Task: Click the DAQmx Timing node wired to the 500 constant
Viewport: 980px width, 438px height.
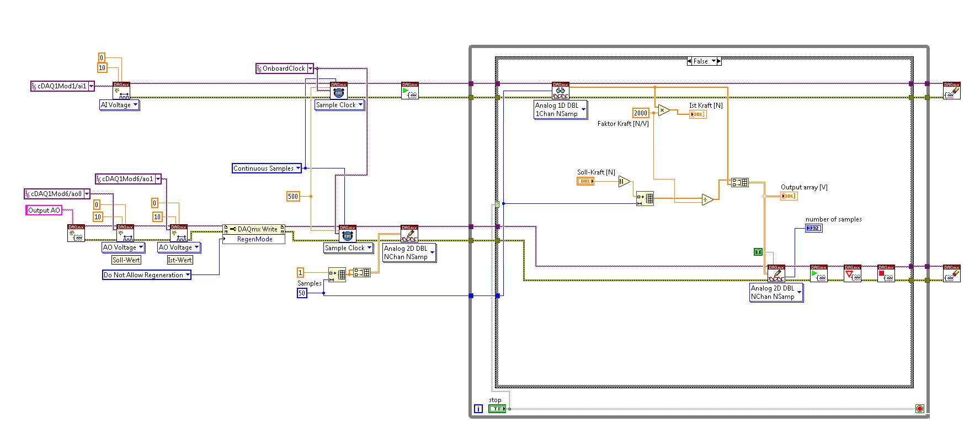Action: (347, 233)
